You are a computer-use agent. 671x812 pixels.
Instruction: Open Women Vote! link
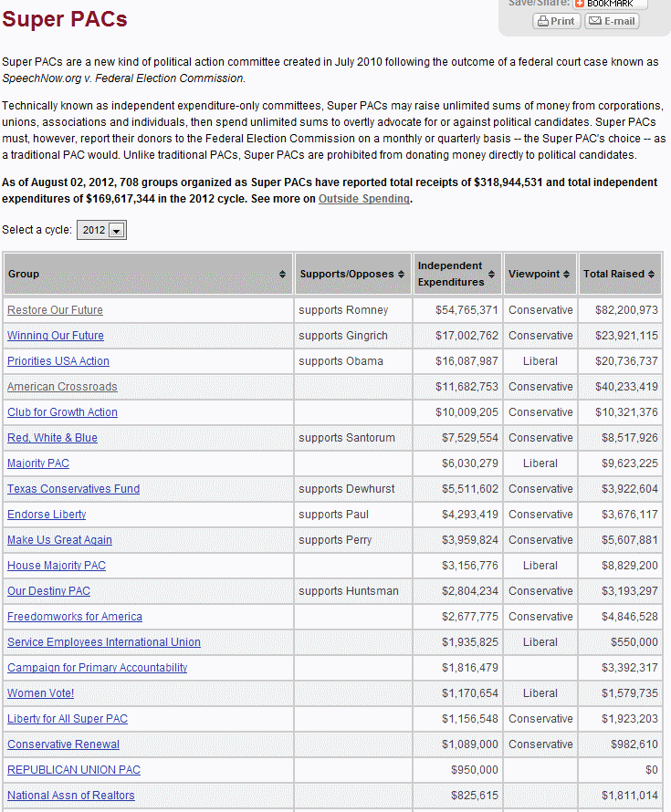pyautogui.click(x=40, y=693)
